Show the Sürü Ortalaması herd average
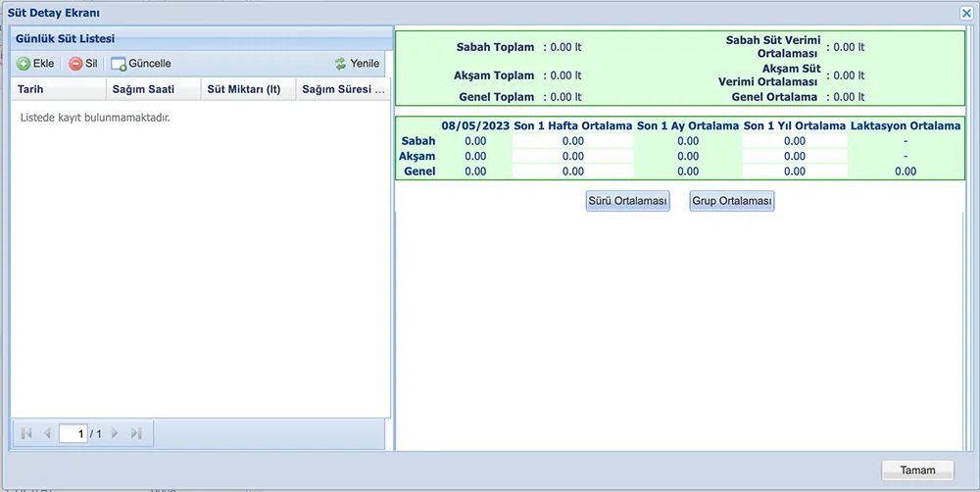980x492 pixels. pos(627,201)
